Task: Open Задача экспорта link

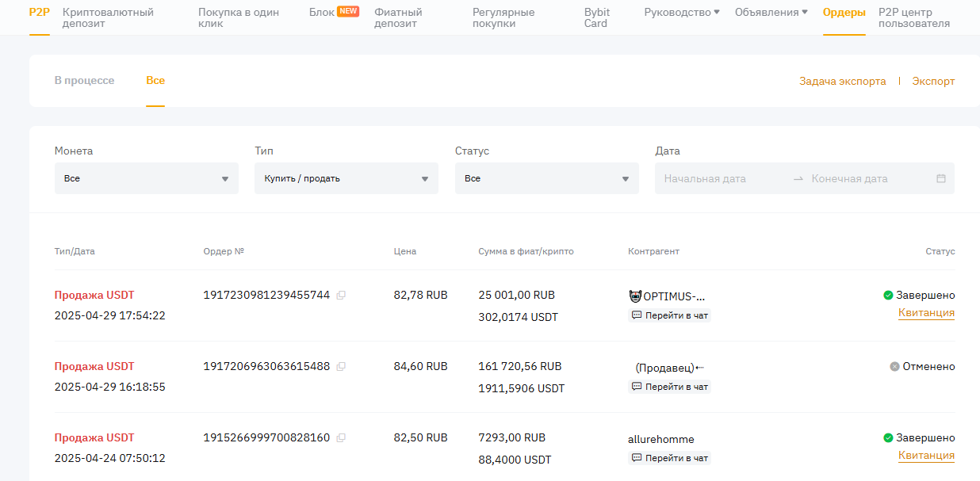Action: 842,82
